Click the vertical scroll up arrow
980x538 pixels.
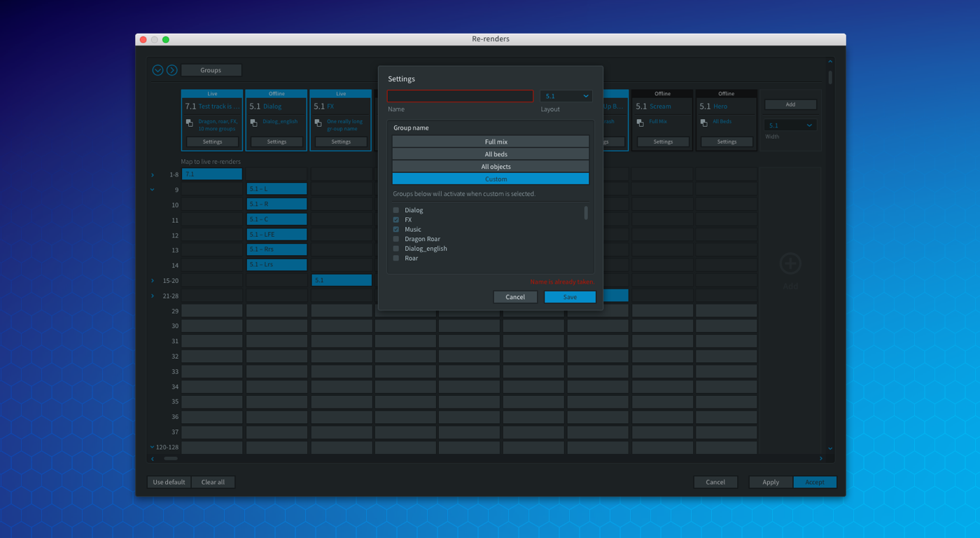click(x=830, y=62)
